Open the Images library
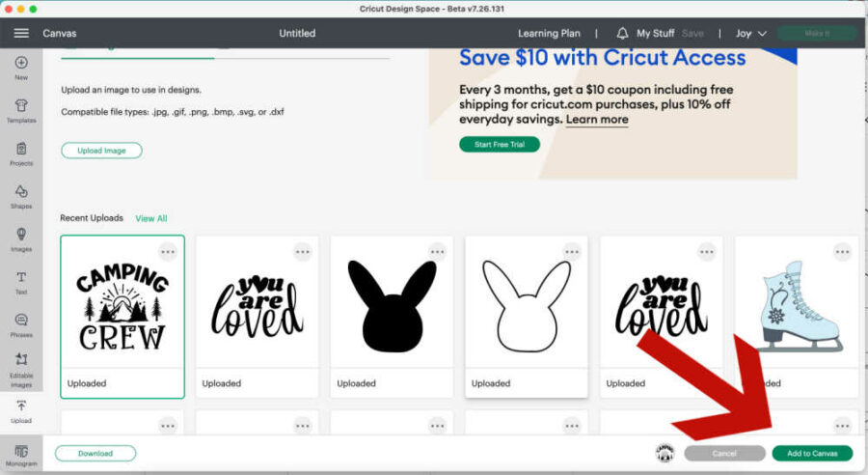The height and width of the screenshot is (475, 868). point(21,238)
